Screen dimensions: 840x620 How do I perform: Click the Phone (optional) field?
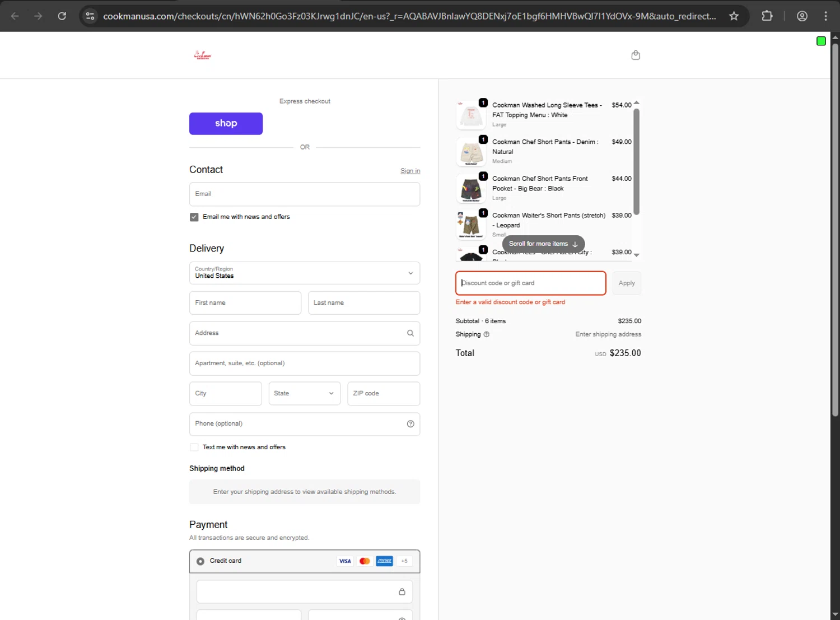(x=305, y=424)
